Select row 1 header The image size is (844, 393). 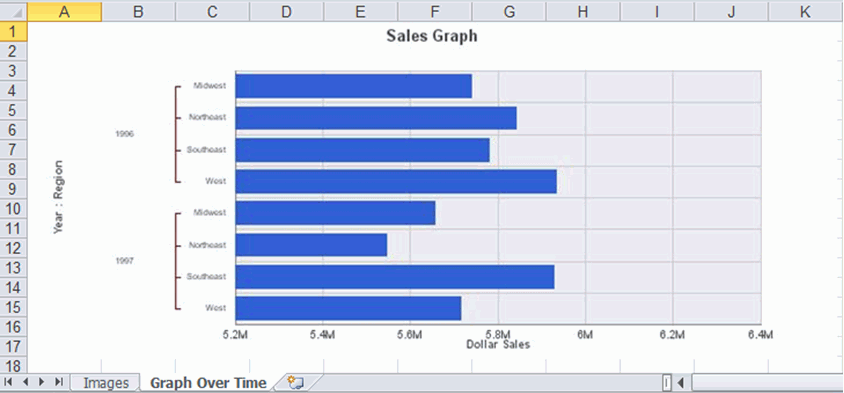pyautogui.click(x=13, y=31)
